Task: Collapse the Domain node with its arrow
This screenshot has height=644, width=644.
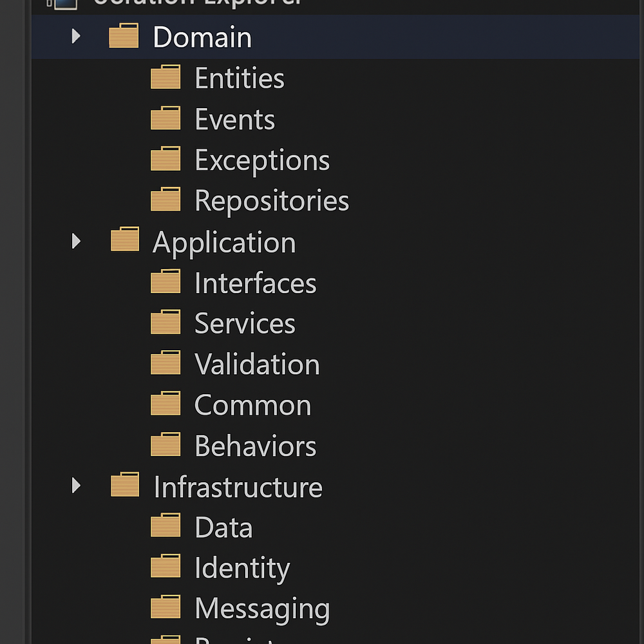Action: coord(75,37)
